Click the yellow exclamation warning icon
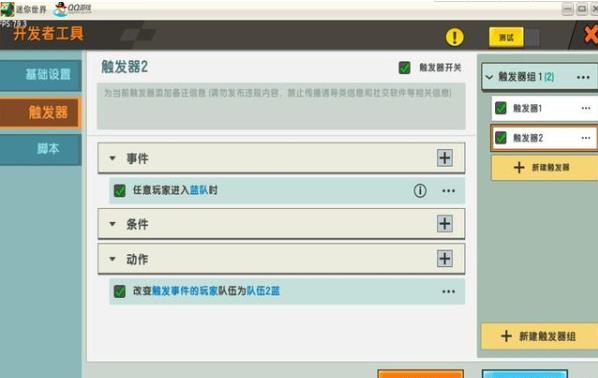598x378 pixels. (x=455, y=37)
